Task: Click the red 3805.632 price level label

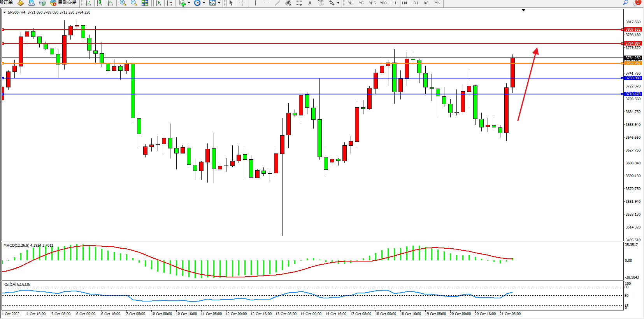Action: coord(633,30)
